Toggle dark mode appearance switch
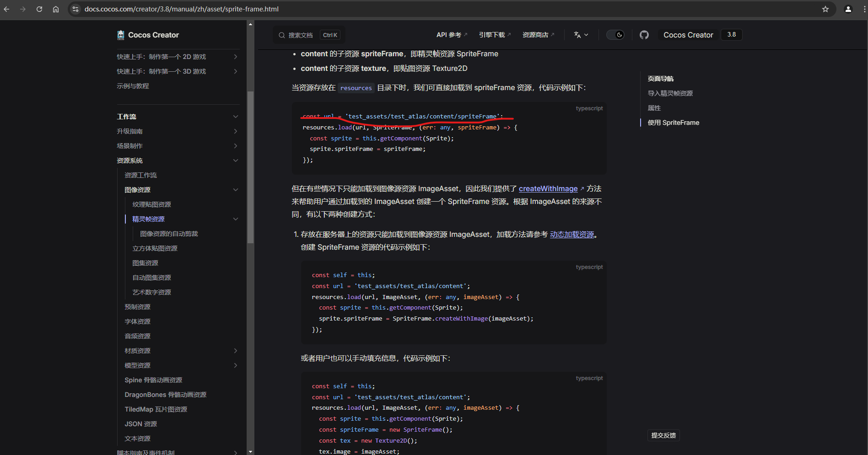 coord(615,35)
